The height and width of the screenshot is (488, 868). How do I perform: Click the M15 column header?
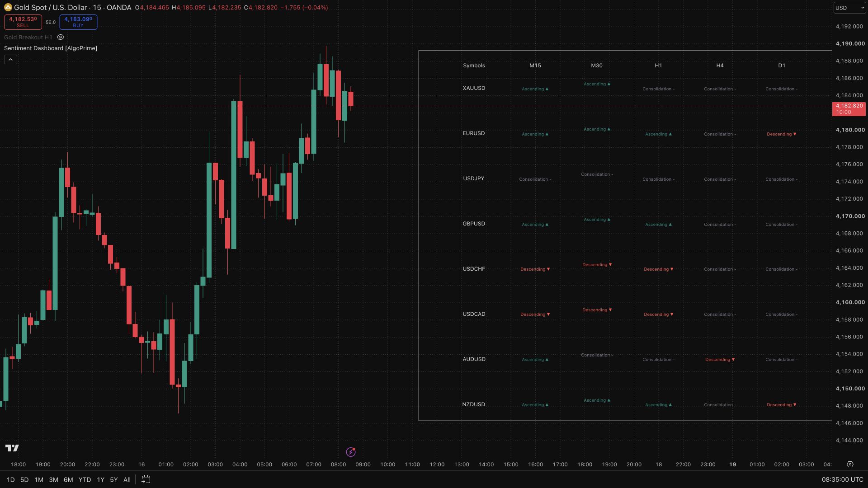(x=535, y=66)
